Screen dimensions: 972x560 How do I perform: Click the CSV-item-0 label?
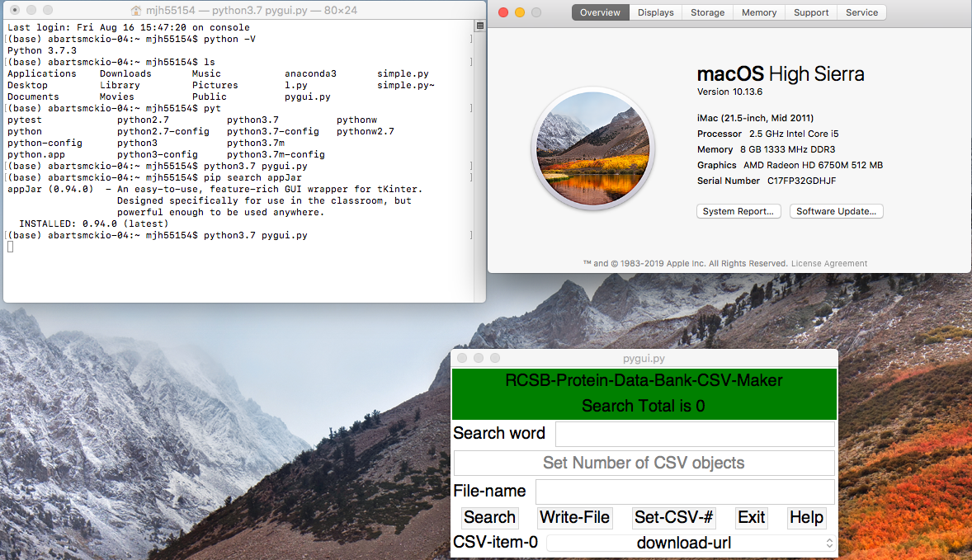tap(495, 542)
